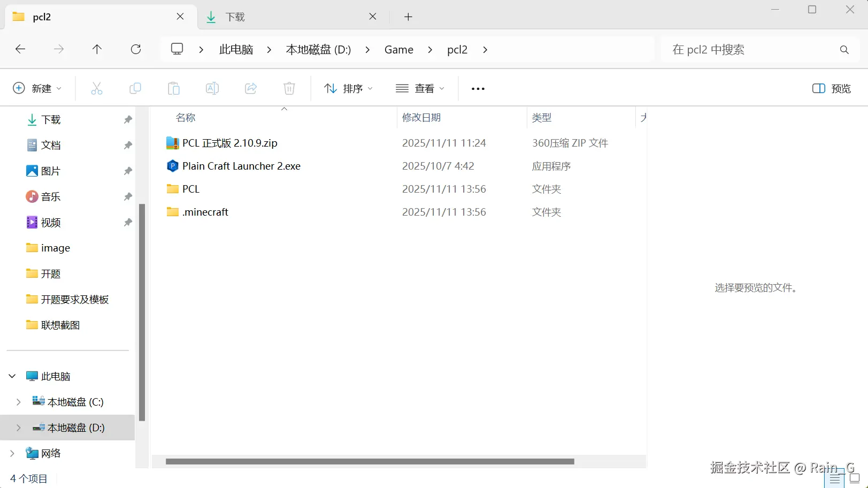Click Game in the address breadcrumb
The width and height of the screenshot is (868, 488).
tap(399, 50)
